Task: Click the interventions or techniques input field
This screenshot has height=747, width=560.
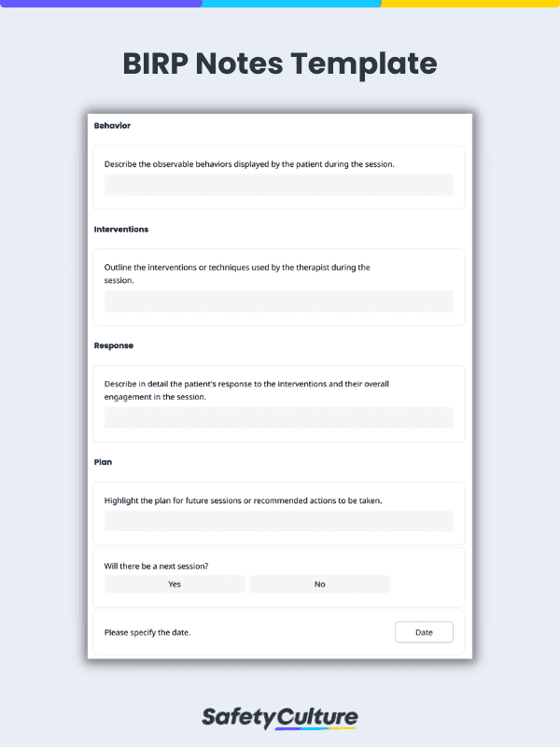Action: pos(278,301)
